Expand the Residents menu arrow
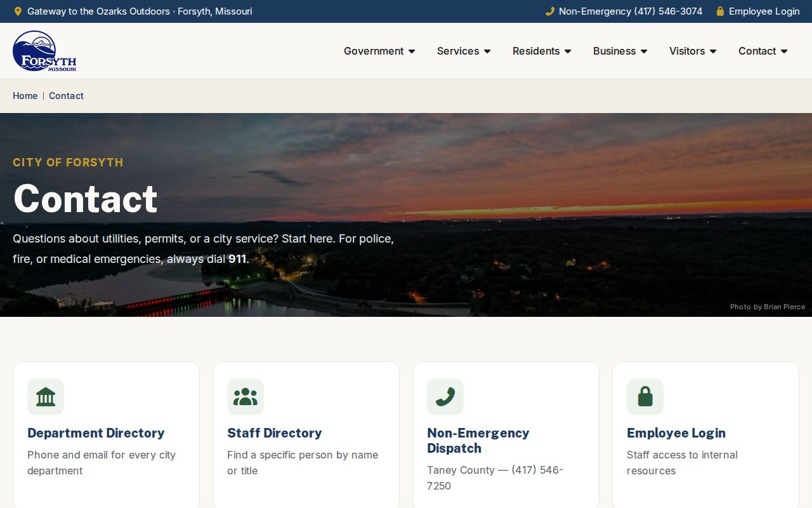 point(568,51)
